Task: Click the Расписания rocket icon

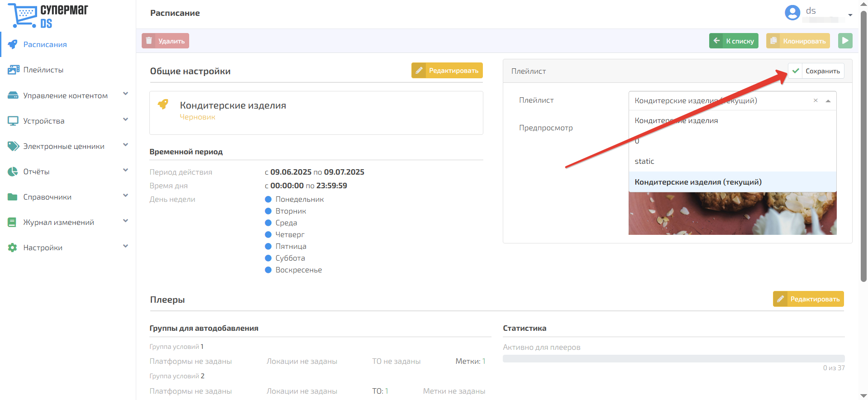Action: point(13,44)
